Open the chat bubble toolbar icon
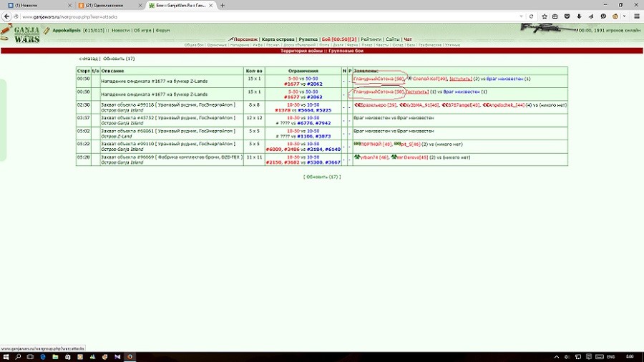 coord(603,16)
